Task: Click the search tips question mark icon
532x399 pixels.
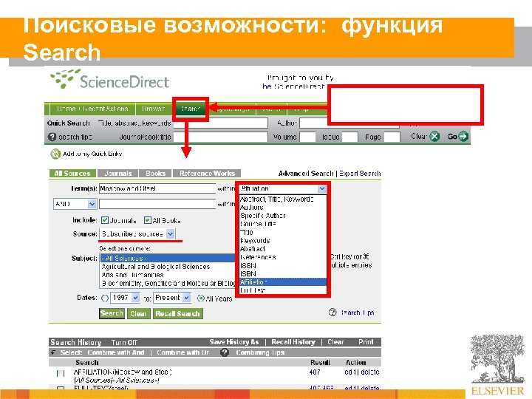Action: coord(52,137)
